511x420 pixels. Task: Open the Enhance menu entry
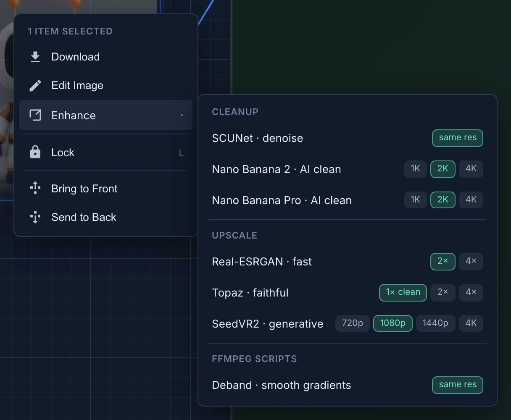tap(106, 115)
